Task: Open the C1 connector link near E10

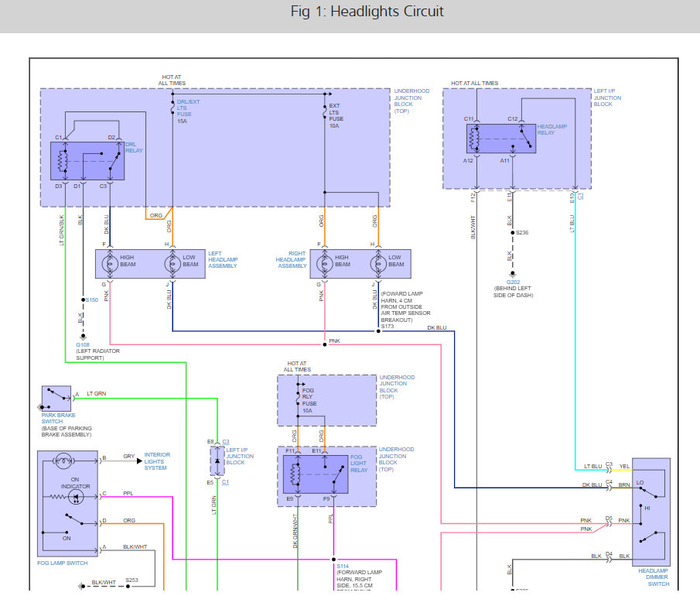Action: click(x=580, y=196)
